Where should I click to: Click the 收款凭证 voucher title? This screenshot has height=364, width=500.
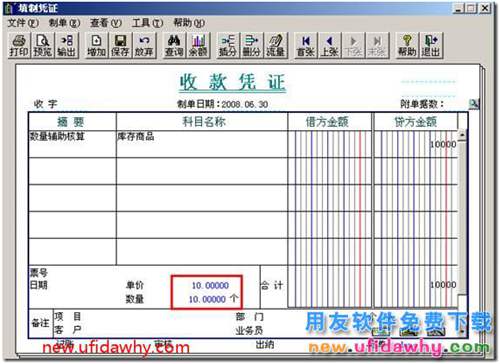[x=233, y=82]
